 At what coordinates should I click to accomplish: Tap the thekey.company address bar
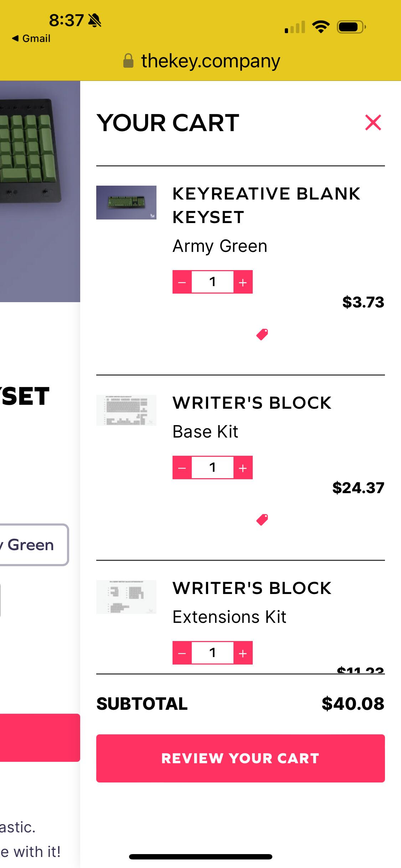pyautogui.click(x=202, y=61)
